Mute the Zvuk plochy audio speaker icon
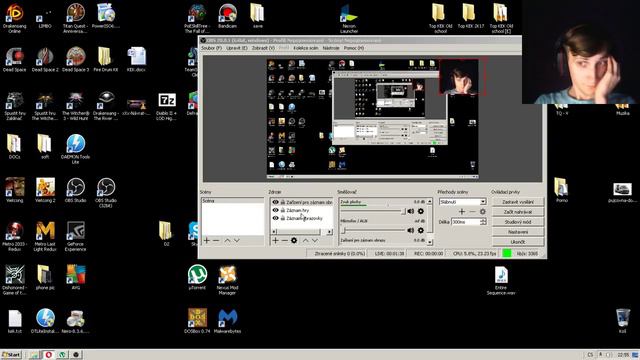Screen dimensions: 640x360 point(411,211)
